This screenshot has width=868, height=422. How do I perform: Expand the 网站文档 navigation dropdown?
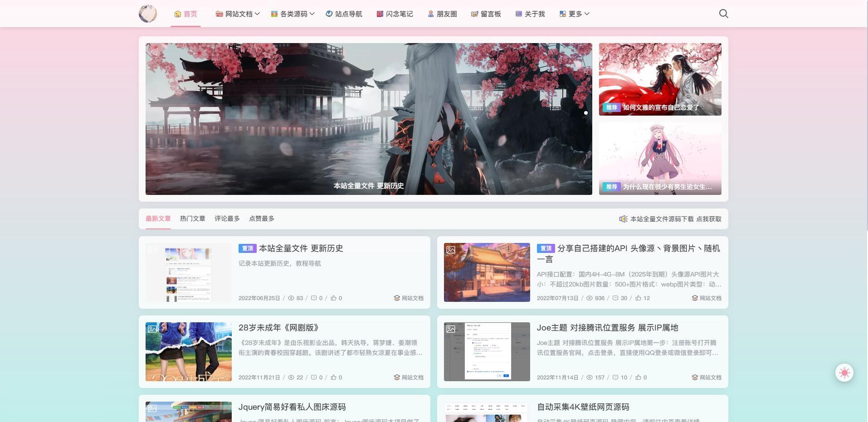tap(237, 14)
